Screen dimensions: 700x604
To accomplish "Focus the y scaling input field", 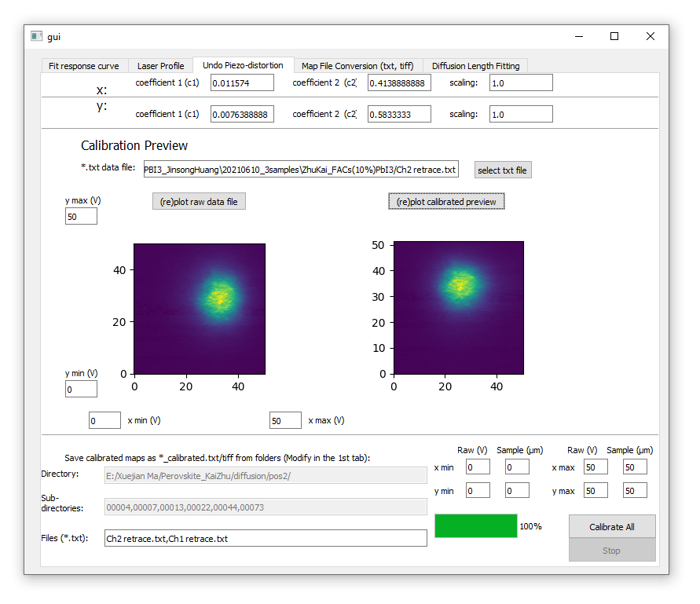I will (521, 115).
